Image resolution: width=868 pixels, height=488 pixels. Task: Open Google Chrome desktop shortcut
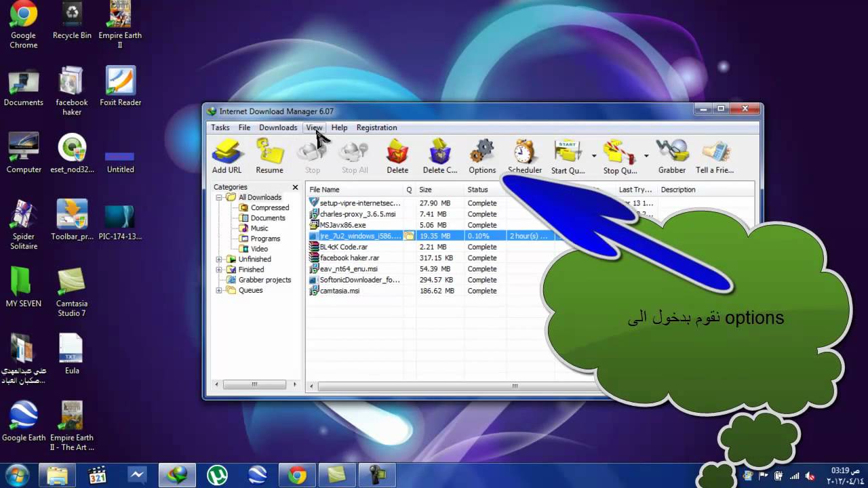(x=23, y=25)
